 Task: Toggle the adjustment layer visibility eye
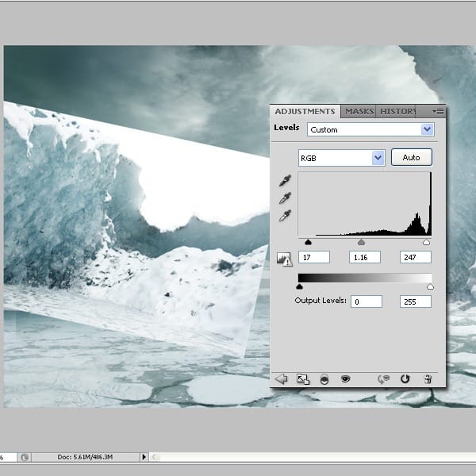[345, 379]
